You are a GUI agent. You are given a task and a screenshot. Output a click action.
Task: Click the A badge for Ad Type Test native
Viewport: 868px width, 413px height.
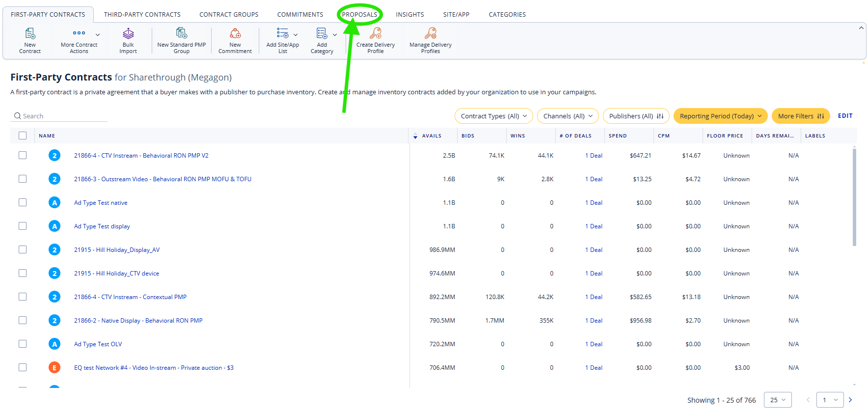[54, 202]
